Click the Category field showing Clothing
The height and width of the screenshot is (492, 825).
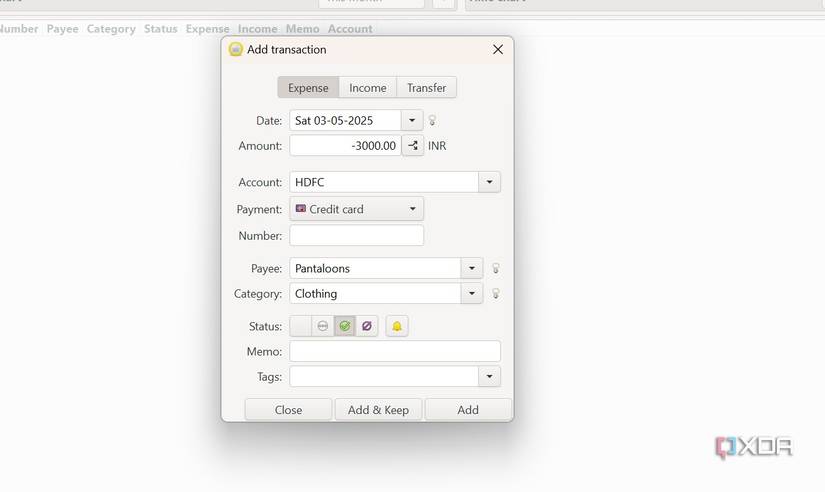(375, 294)
